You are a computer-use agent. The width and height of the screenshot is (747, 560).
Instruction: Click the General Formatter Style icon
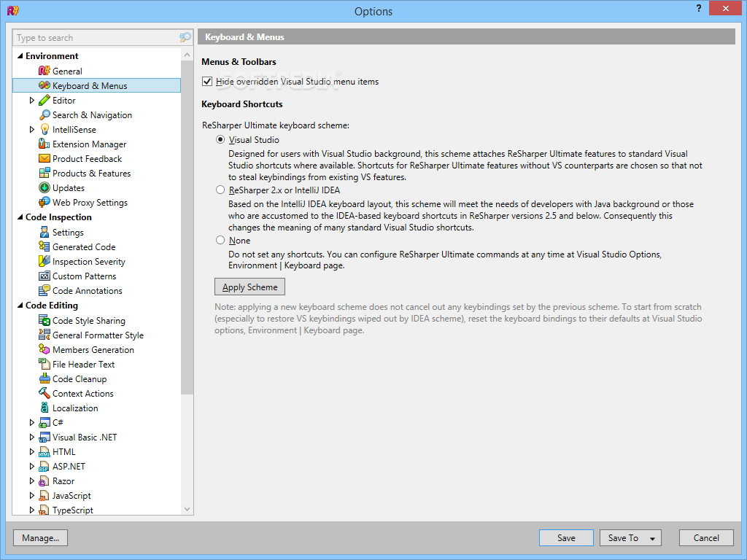pos(44,335)
